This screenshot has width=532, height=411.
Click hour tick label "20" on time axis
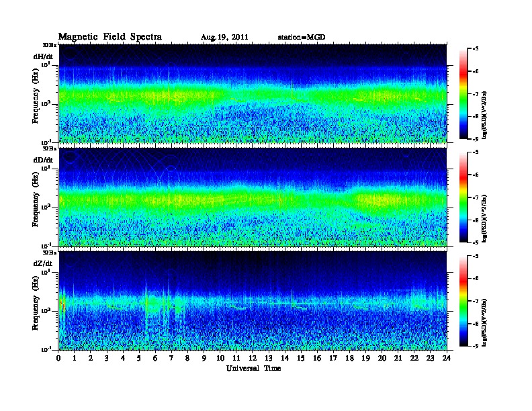[382, 359]
